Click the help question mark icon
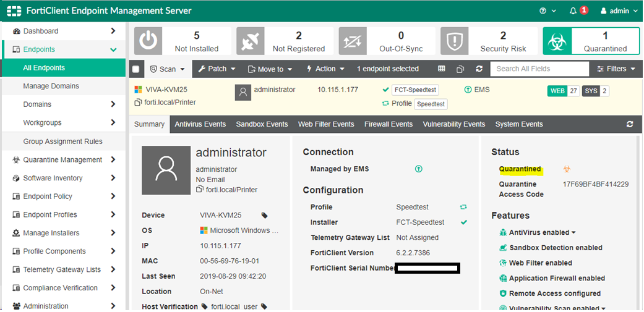 tap(543, 11)
